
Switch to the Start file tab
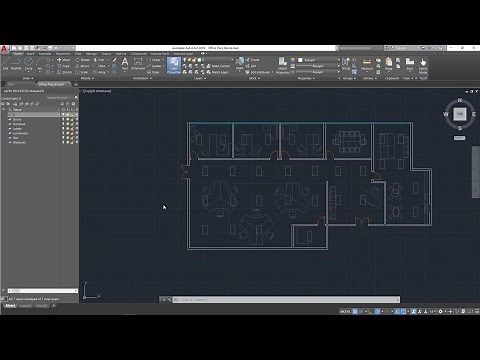tap(11, 84)
